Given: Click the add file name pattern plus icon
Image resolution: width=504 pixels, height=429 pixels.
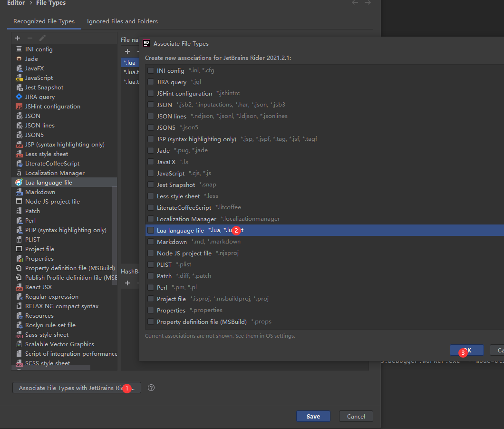Looking at the screenshot, I should coord(127,51).
